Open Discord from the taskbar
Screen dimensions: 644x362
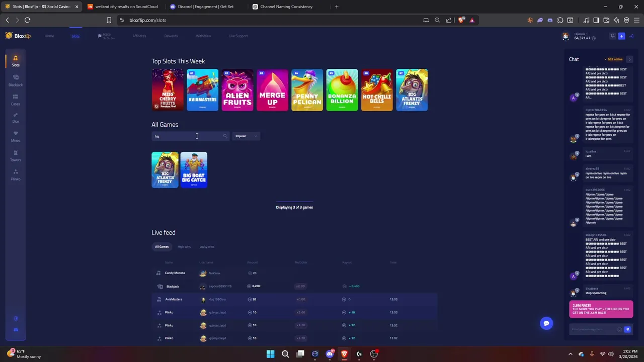click(330, 354)
